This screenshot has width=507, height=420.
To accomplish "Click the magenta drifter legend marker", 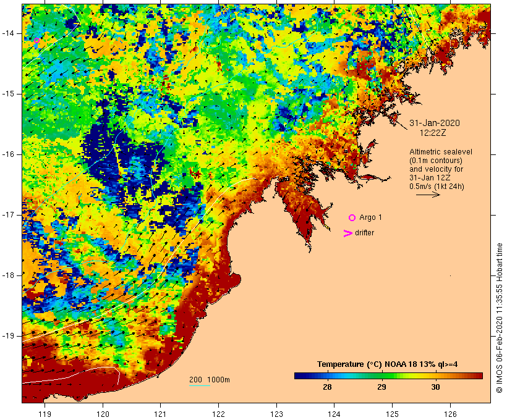I will pos(348,233).
